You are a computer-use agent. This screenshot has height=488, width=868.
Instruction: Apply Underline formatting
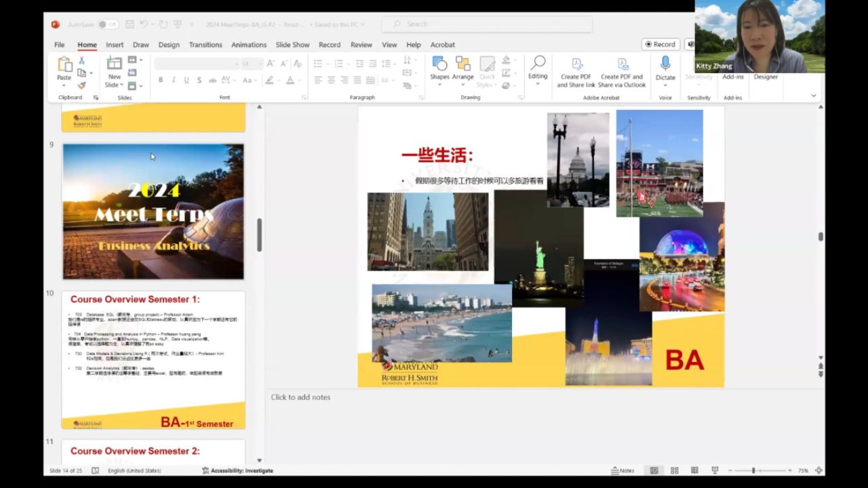click(186, 80)
